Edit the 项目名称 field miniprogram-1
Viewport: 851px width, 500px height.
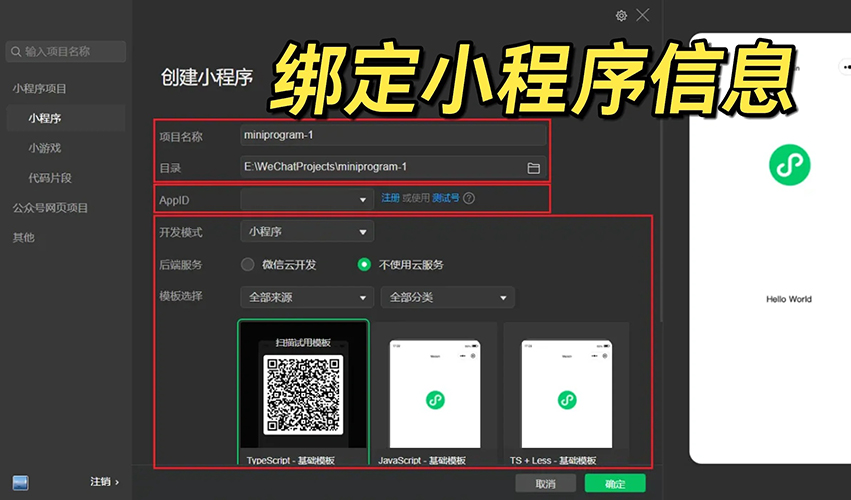click(x=393, y=135)
